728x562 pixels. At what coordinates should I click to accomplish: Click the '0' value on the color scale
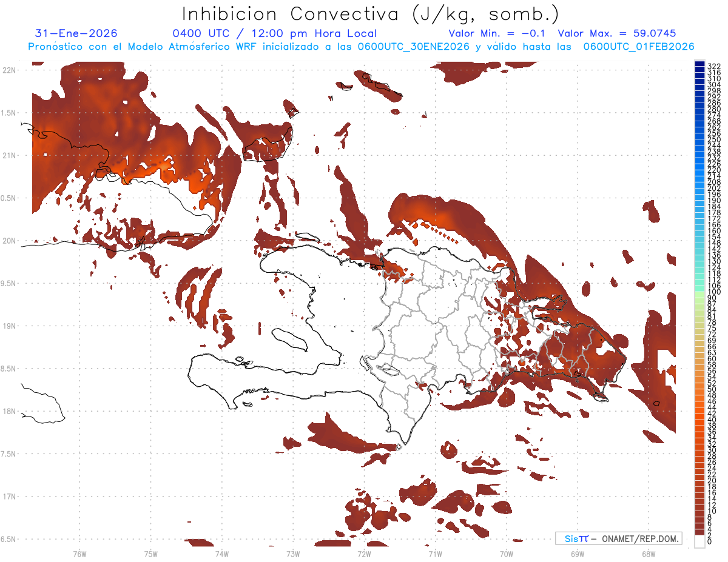[x=710, y=541]
